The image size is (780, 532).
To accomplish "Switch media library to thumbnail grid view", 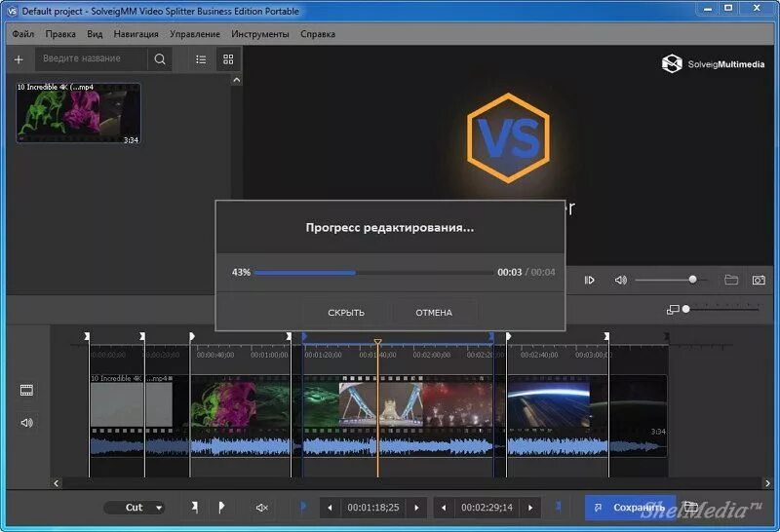I will coord(228,59).
